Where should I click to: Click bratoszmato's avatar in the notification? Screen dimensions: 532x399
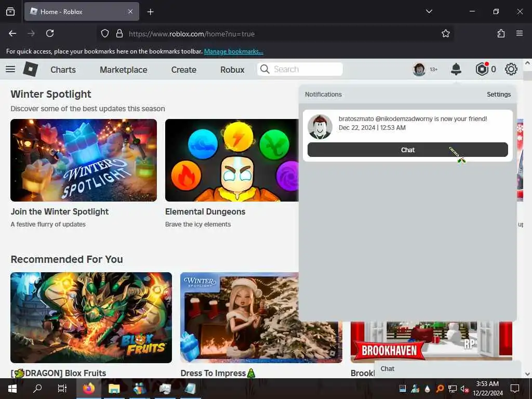(x=320, y=127)
